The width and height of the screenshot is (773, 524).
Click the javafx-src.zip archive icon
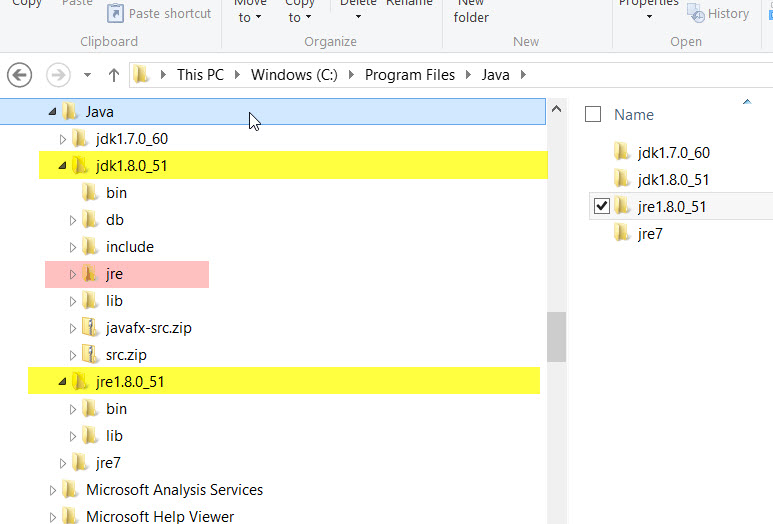tap(90, 327)
